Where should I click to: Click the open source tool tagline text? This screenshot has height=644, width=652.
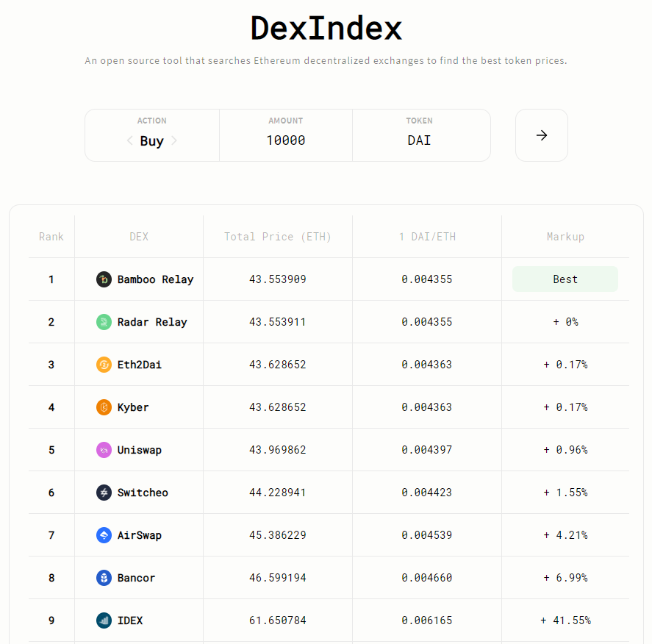(326, 61)
